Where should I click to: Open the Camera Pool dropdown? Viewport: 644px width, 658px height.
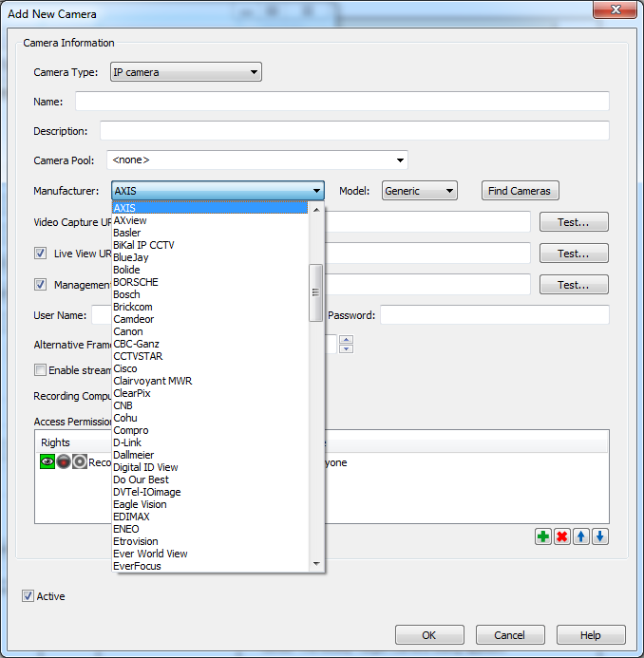point(256,160)
